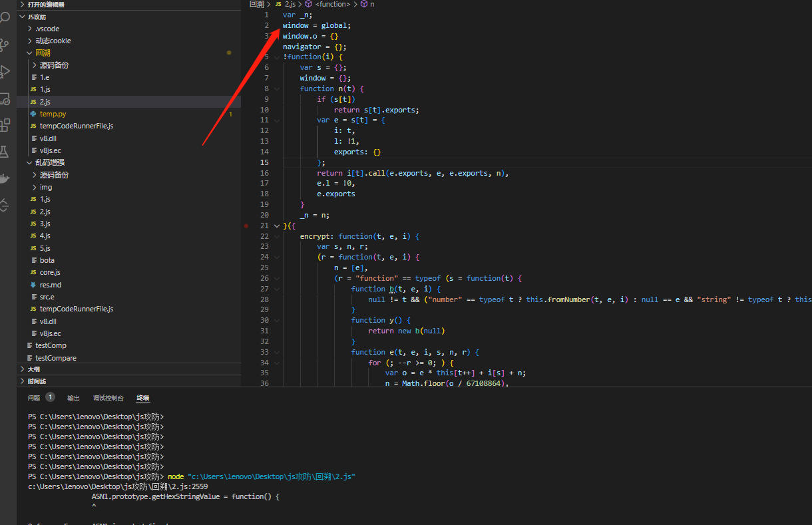Viewport: 812px width, 525px height.
Task: Toggle the breakpoint on line 21
Action: (246, 226)
